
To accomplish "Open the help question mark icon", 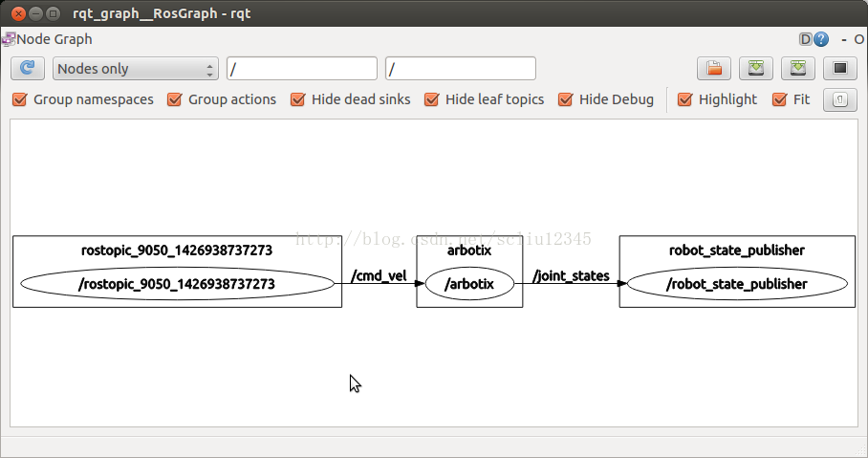I will pos(821,39).
